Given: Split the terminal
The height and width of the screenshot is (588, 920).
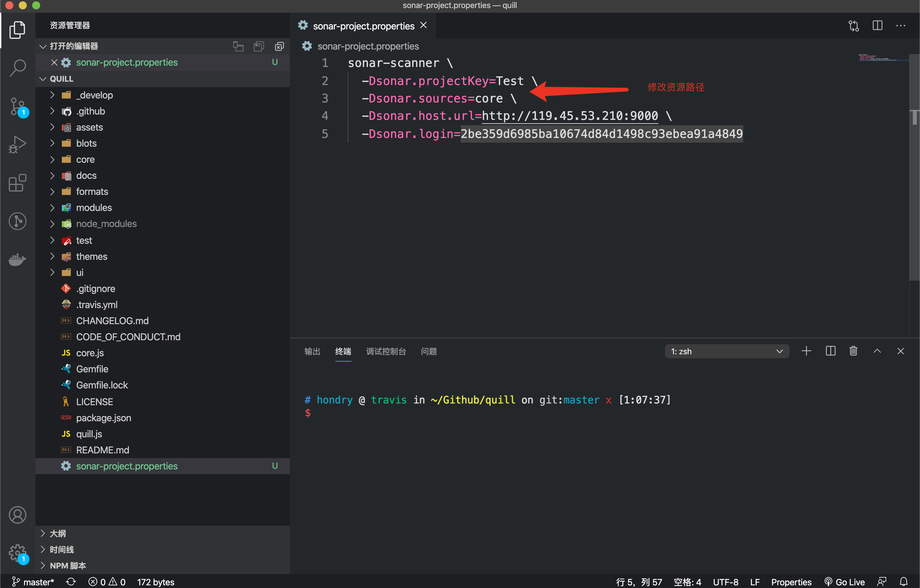Looking at the screenshot, I should (x=830, y=351).
